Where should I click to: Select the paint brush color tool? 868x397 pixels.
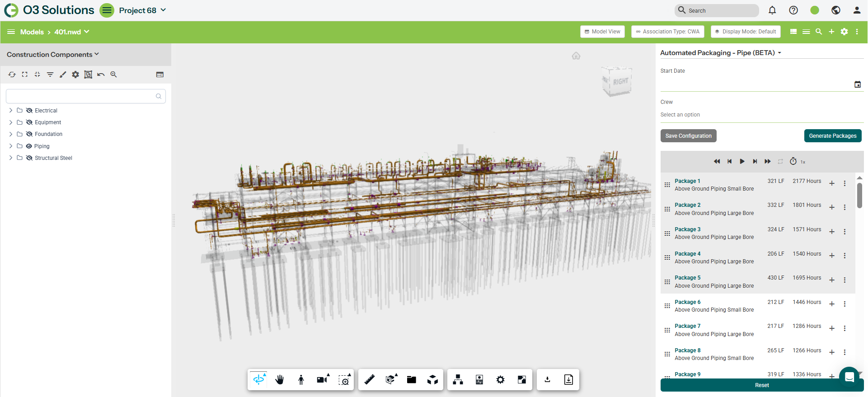tap(63, 75)
